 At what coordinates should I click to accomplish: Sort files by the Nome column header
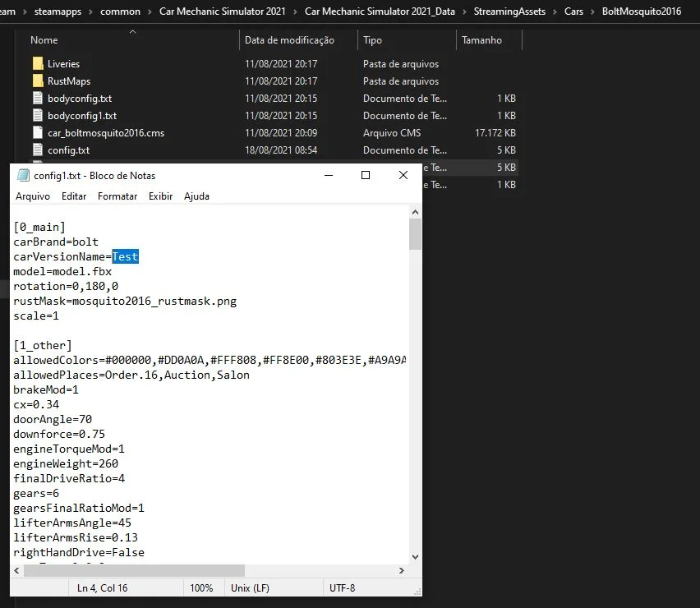point(44,40)
